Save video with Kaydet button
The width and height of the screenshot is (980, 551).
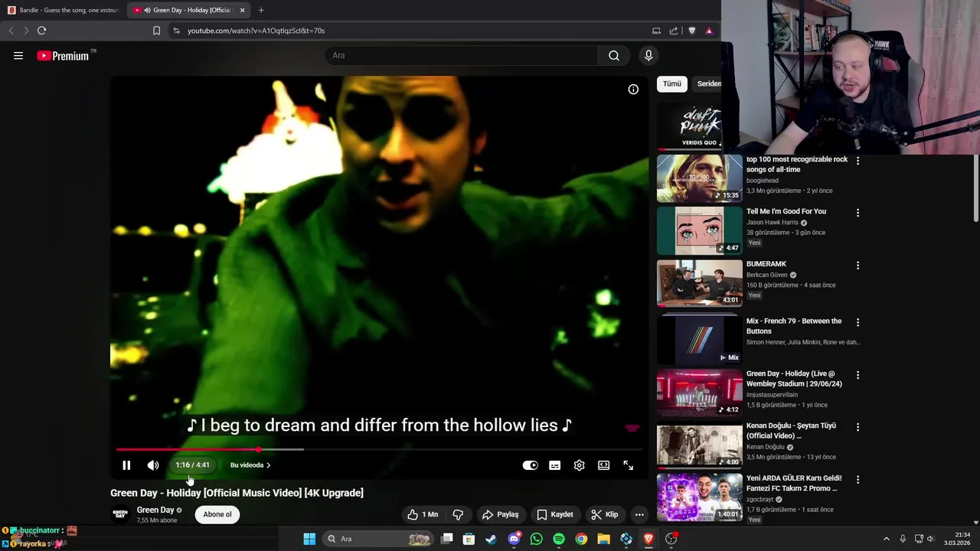coord(555,514)
